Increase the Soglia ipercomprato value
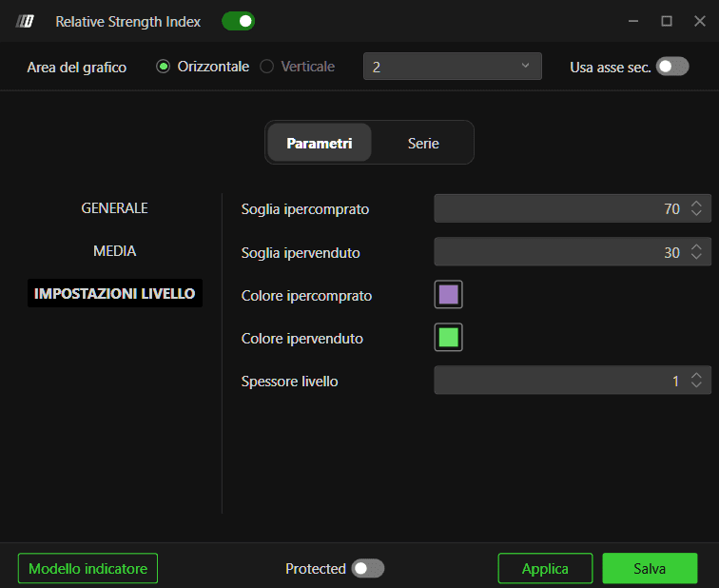Image resolution: width=719 pixels, height=588 pixels. click(696, 205)
